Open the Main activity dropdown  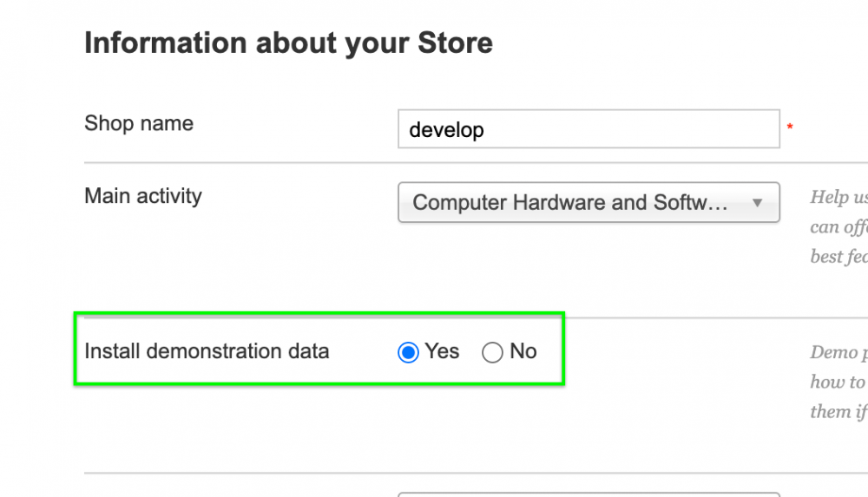coord(589,202)
